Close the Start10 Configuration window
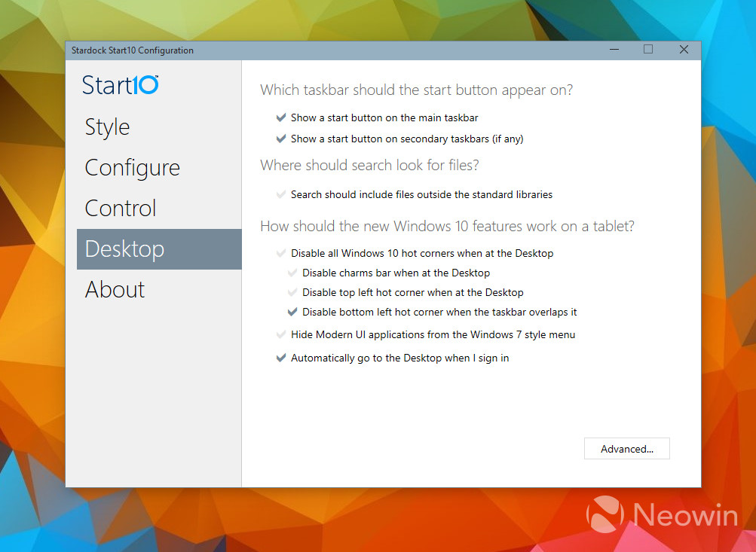This screenshot has width=756, height=552. (684, 50)
